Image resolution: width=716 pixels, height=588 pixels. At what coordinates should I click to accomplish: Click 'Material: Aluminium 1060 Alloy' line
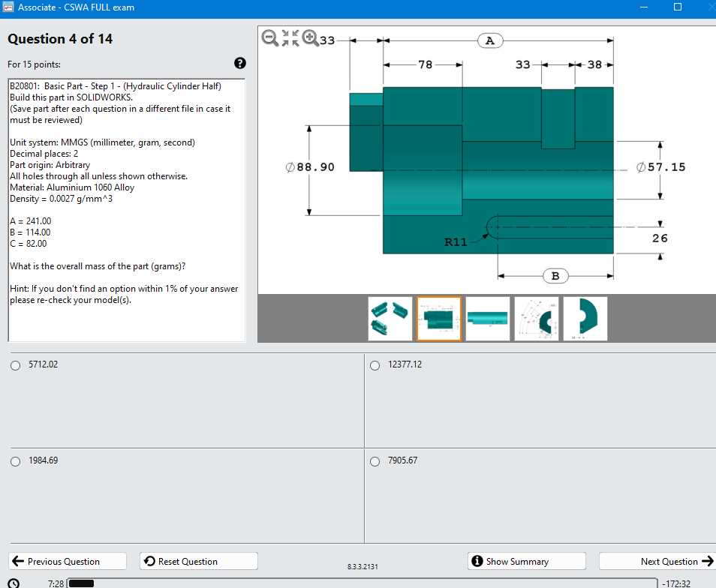(x=72, y=187)
